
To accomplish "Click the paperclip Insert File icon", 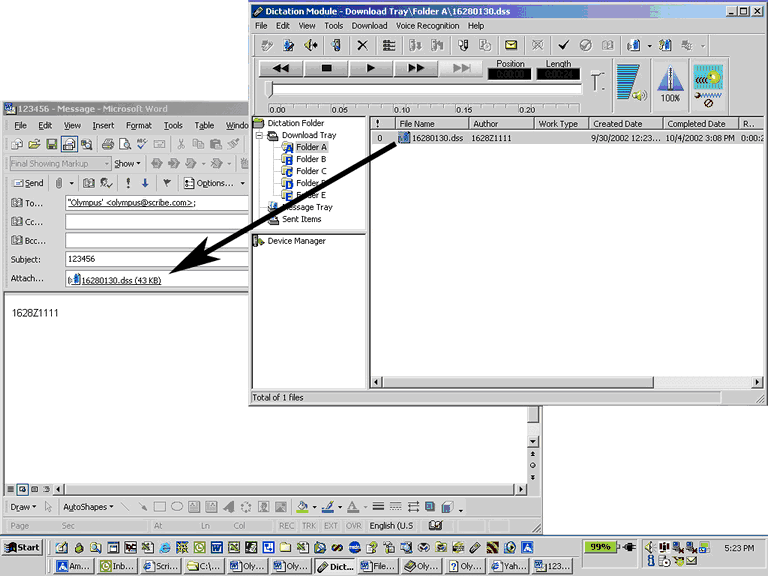I will tap(59, 183).
